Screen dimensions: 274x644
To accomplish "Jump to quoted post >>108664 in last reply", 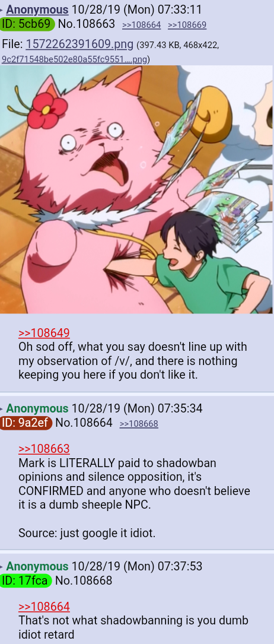I will [x=44, y=606].
